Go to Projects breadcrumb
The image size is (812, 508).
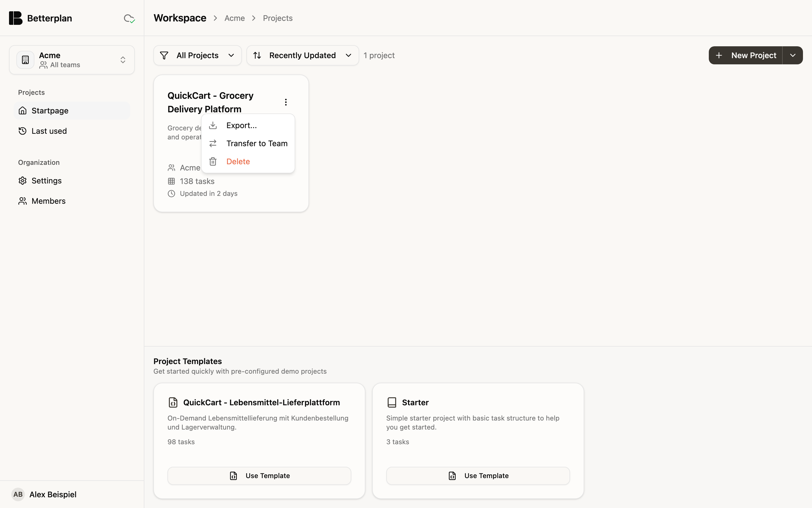click(x=278, y=18)
